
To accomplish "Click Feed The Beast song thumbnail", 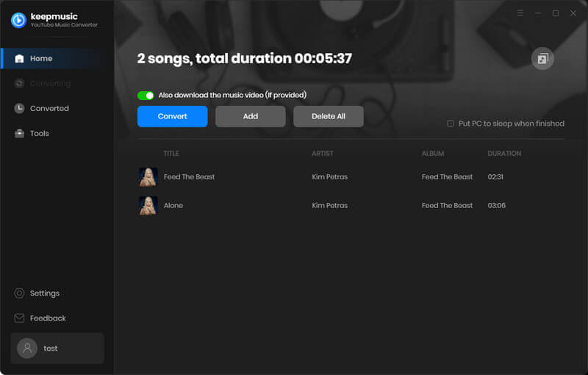I will (148, 177).
